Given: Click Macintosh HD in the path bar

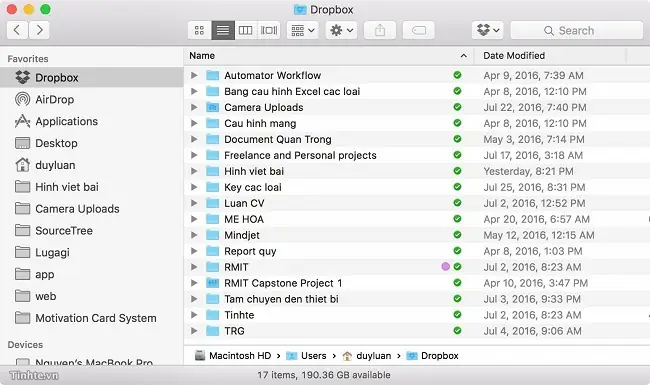Looking at the screenshot, I should 233,356.
